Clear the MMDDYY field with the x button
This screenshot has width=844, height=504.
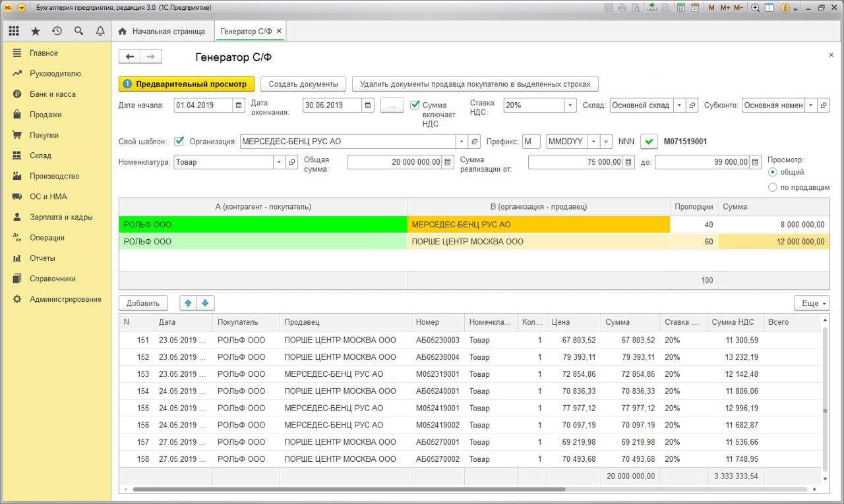[606, 142]
